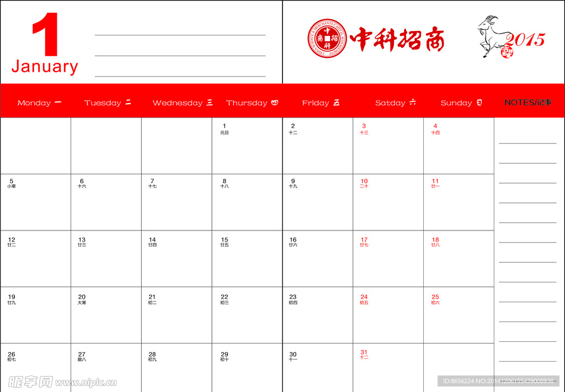Switch to the Wednesday 三 header

pyautogui.click(x=183, y=103)
